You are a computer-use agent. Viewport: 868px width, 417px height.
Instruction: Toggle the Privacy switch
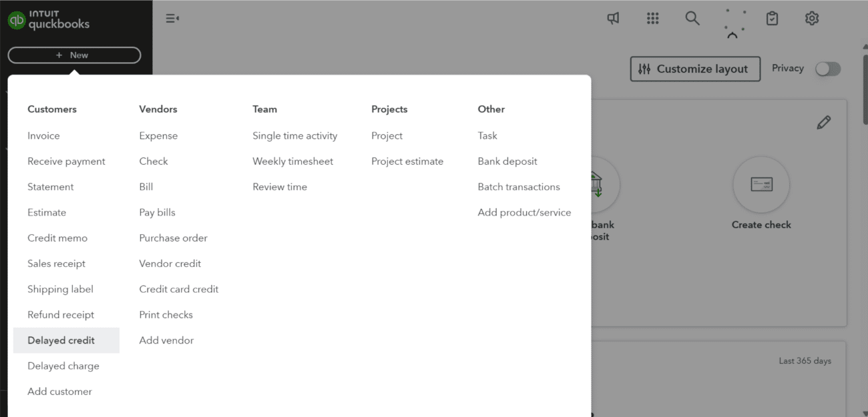click(828, 69)
